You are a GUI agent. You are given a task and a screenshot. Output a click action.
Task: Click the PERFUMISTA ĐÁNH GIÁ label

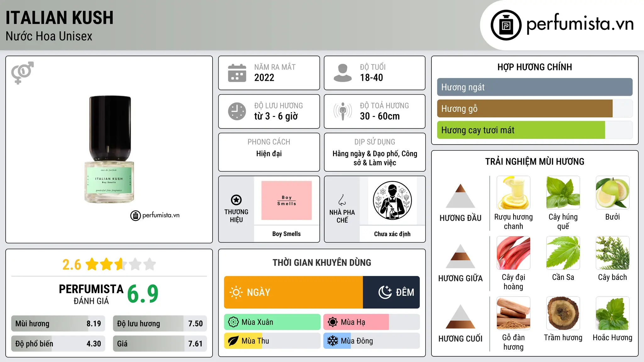tap(91, 294)
